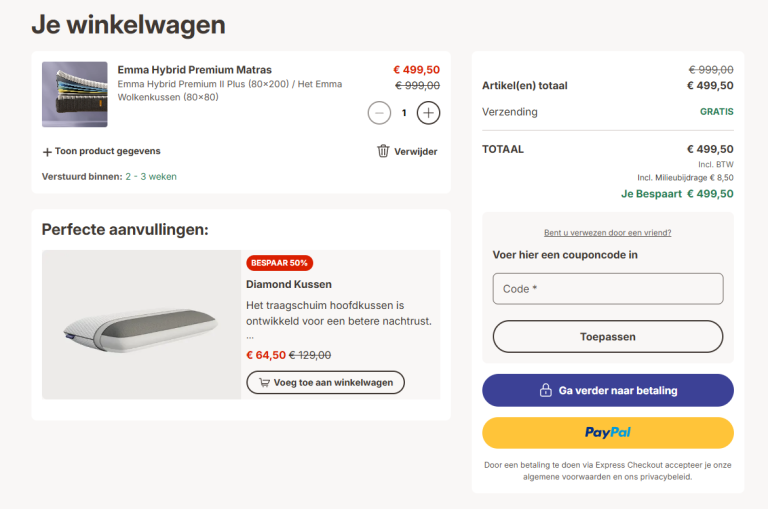Click the lock icon on checkout button
The width and height of the screenshot is (768, 509).
click(x=545, y=390)
